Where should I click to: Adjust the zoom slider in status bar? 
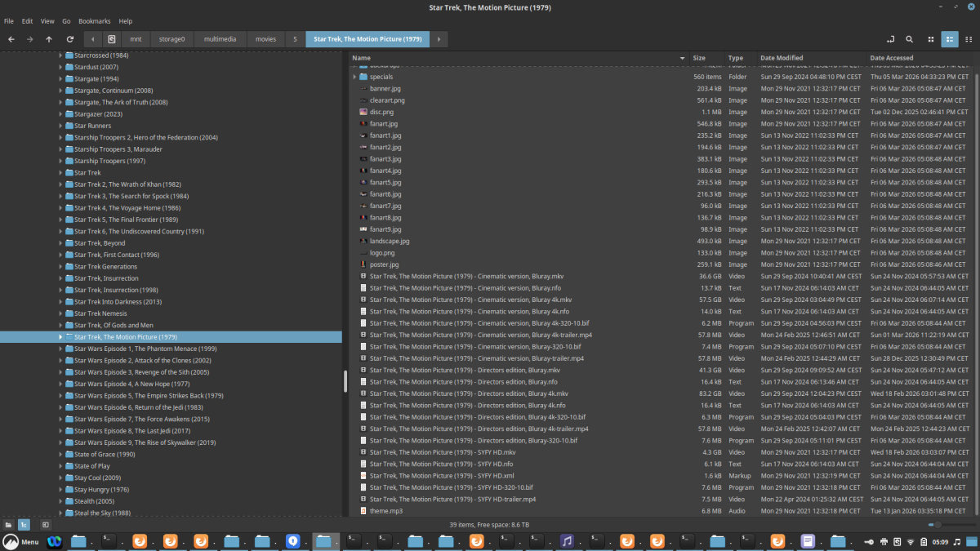939,524
